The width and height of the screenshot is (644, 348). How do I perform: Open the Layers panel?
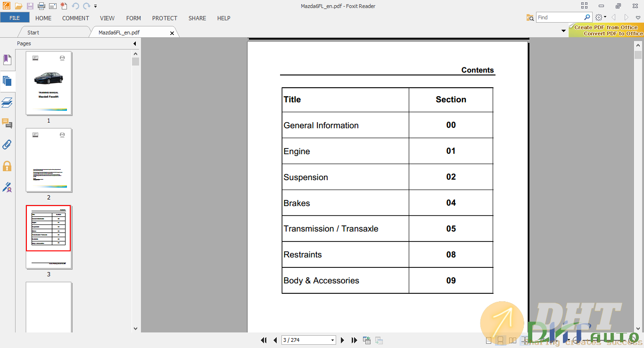click(x=7, y=102)
